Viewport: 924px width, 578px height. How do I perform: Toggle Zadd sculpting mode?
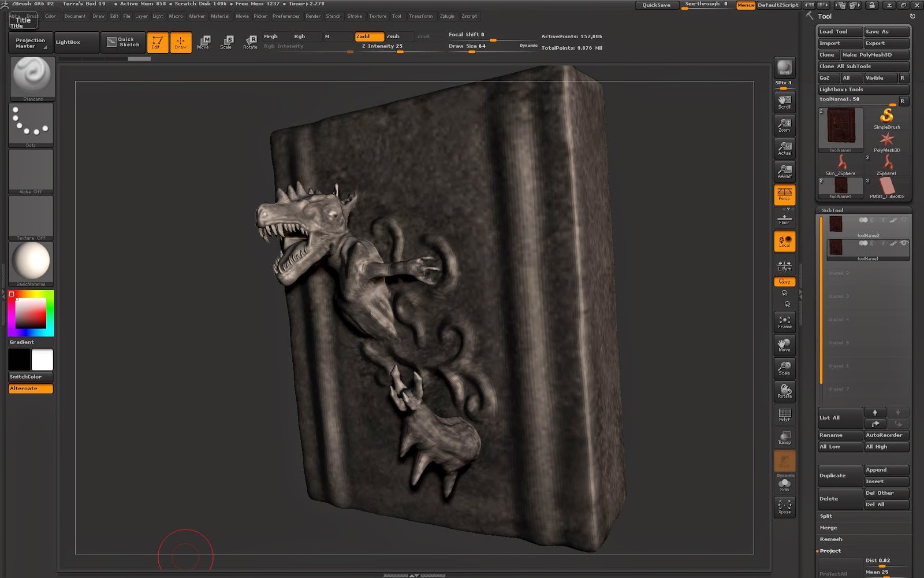click(369, 36)
